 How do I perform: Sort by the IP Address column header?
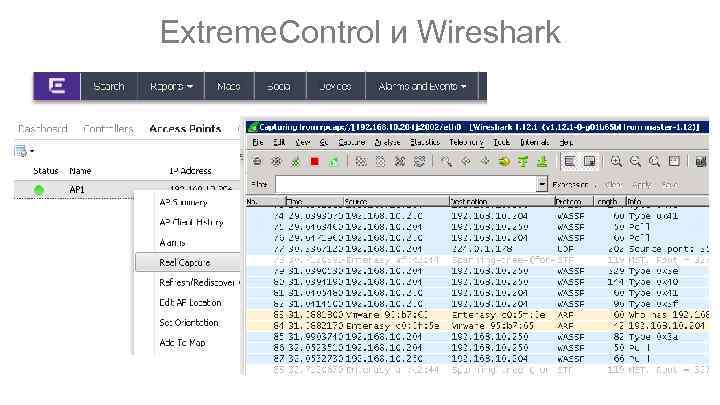tap(190, 171)
